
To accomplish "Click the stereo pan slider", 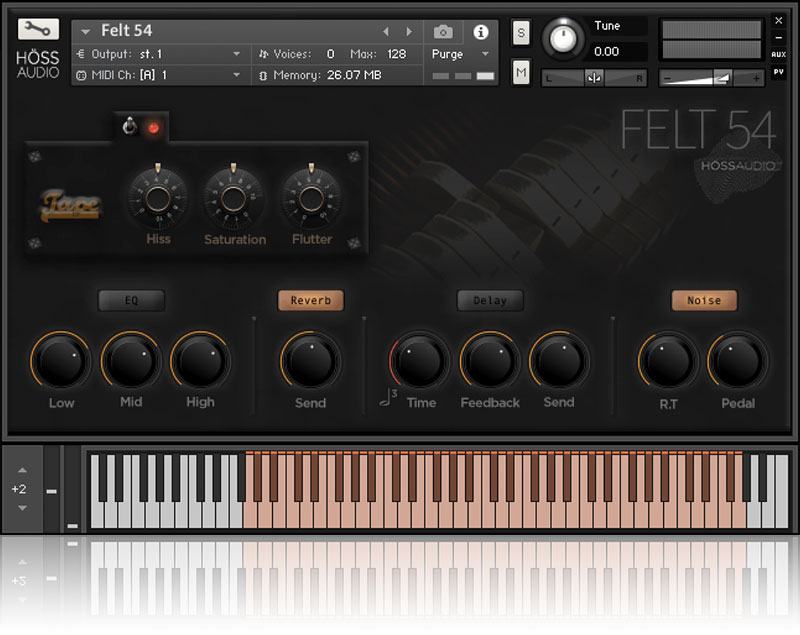I will [594, 78].
